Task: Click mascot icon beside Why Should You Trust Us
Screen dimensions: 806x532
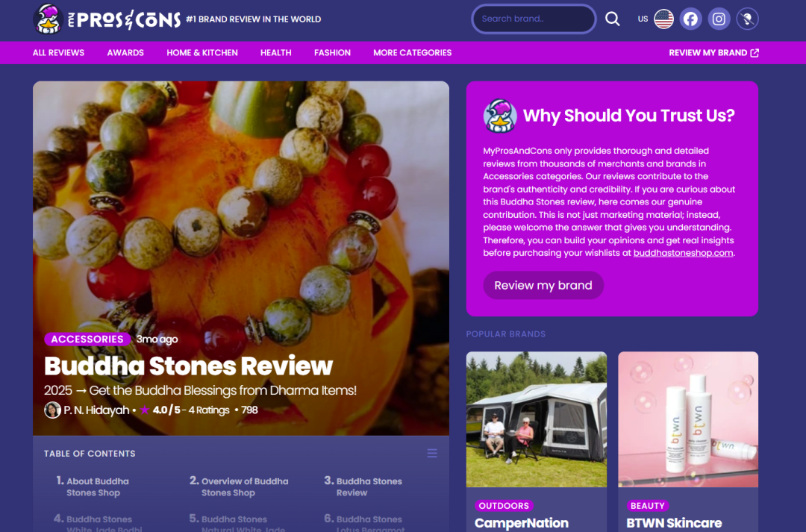Action: pyautogui.click(x=499, y=116)
